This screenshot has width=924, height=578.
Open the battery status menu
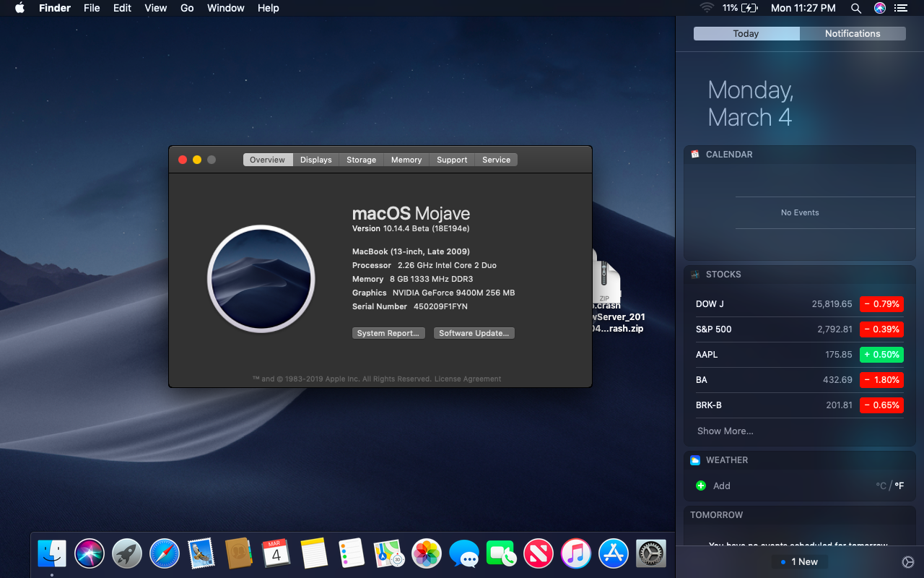pos(749,8)
